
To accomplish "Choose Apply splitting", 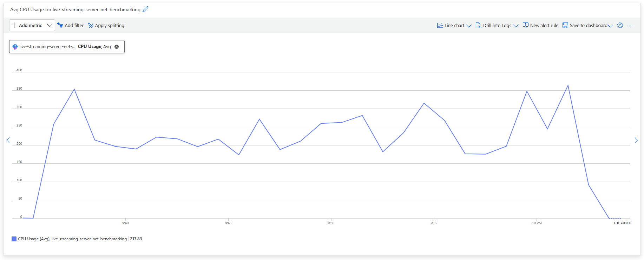I will pyautogui.click(x=106, y=25).
